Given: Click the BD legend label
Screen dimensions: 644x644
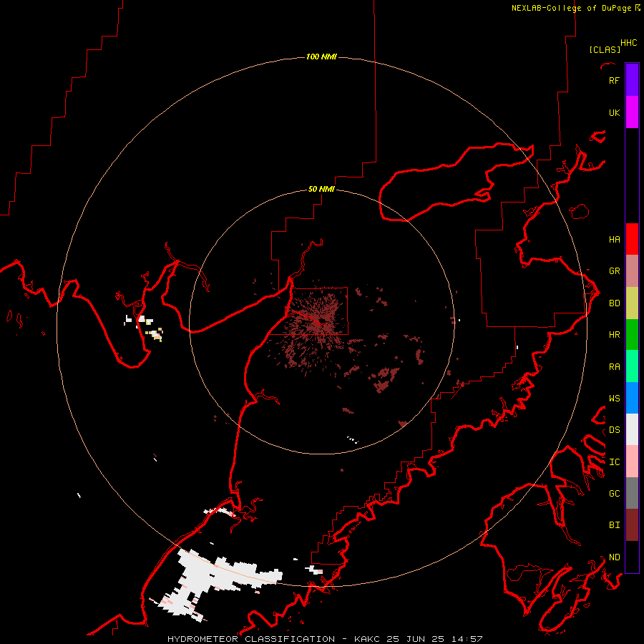Looking at the screenshot, I should (x=614, y=303).
